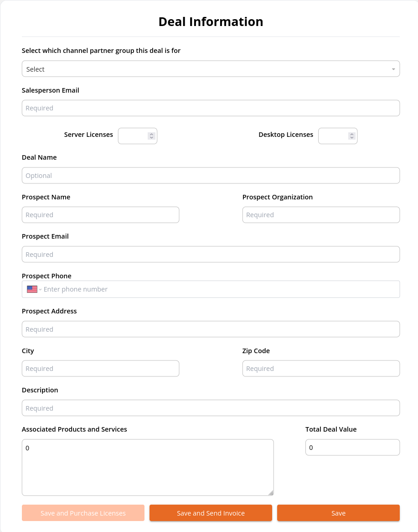Viewport: 418px width, 532px height.
Task: Open the channel partner group Select dropdown
Action: pyautogui.click(x=211, y=69)
